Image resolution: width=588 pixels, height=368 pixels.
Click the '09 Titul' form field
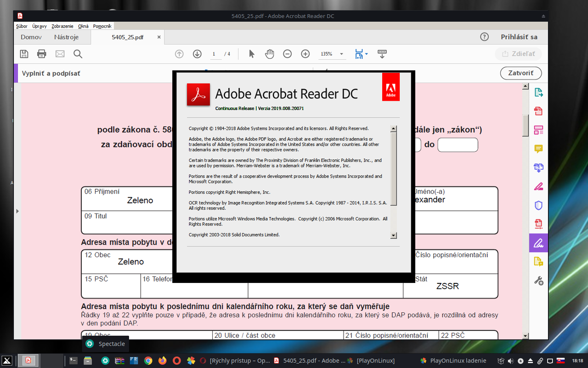click(127, 223)
